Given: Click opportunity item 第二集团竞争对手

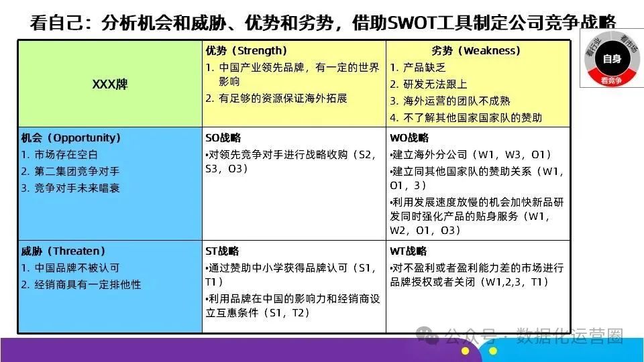Looking at the screenshot, I should [x=70, y=171].
